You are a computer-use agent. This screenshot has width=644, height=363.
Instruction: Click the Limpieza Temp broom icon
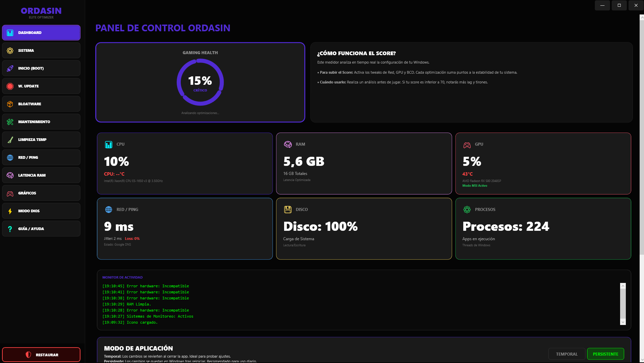pos(9,140)
